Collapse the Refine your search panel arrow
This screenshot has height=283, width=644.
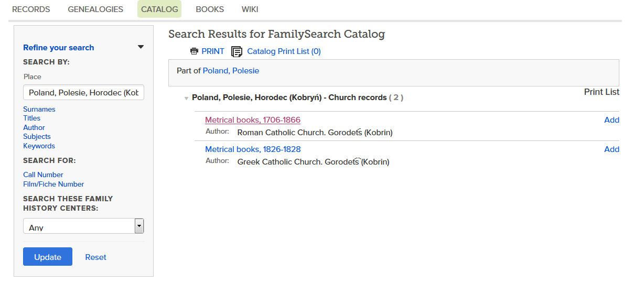point(141,47)
